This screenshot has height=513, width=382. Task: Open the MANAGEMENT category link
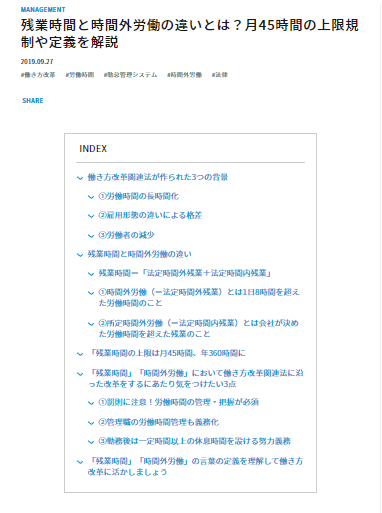coord(43,9)
